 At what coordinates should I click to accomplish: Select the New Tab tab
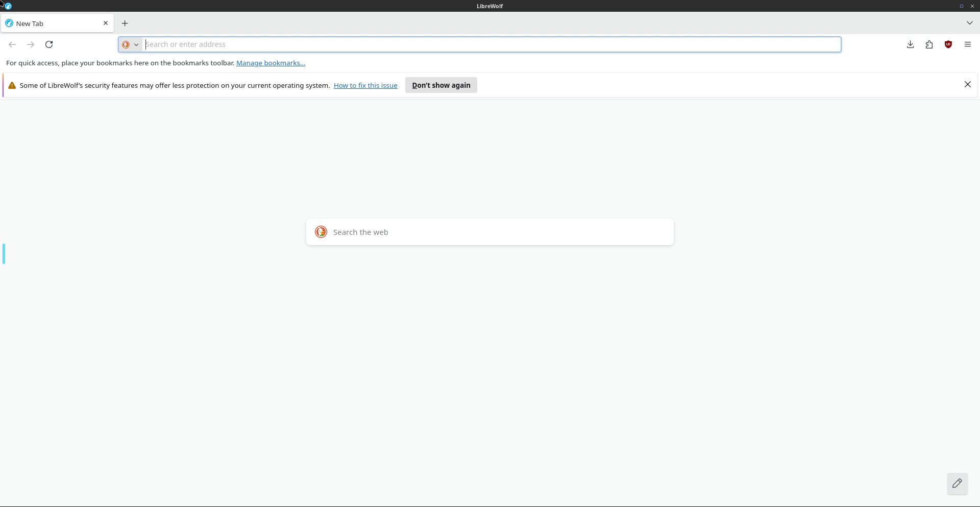coord(51,23)
